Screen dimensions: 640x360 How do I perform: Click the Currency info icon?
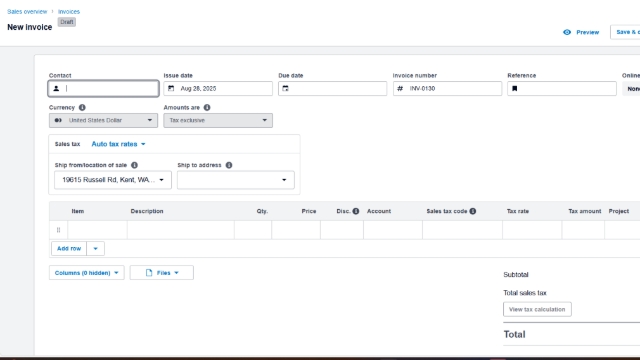point(82,107)
